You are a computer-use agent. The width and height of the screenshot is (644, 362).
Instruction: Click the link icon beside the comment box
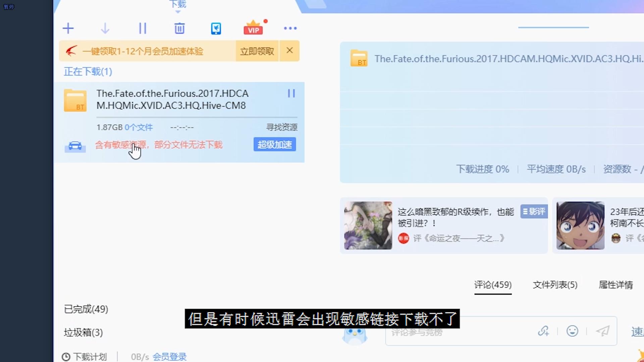click(x=543, y=331)
